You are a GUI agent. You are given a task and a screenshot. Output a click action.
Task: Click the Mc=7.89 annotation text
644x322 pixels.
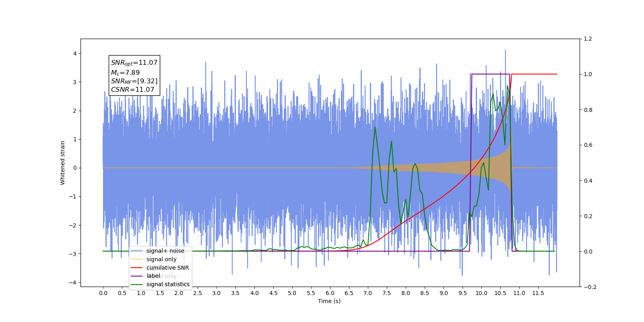(x=125, y=72)
